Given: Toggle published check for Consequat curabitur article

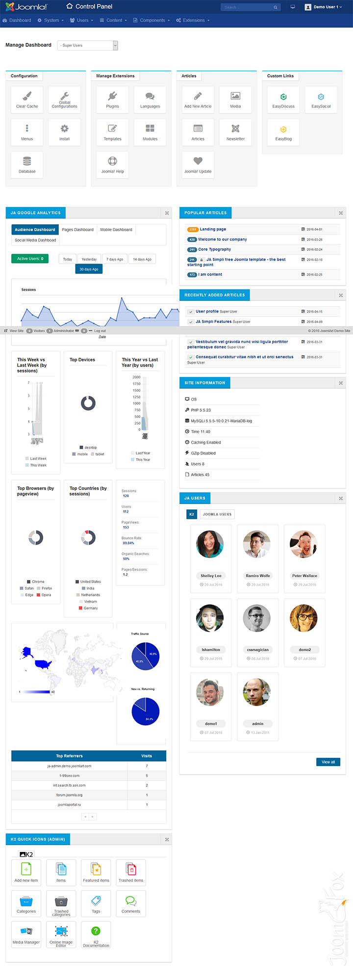Looking at the screenshot, I should [x=191, y=357].
